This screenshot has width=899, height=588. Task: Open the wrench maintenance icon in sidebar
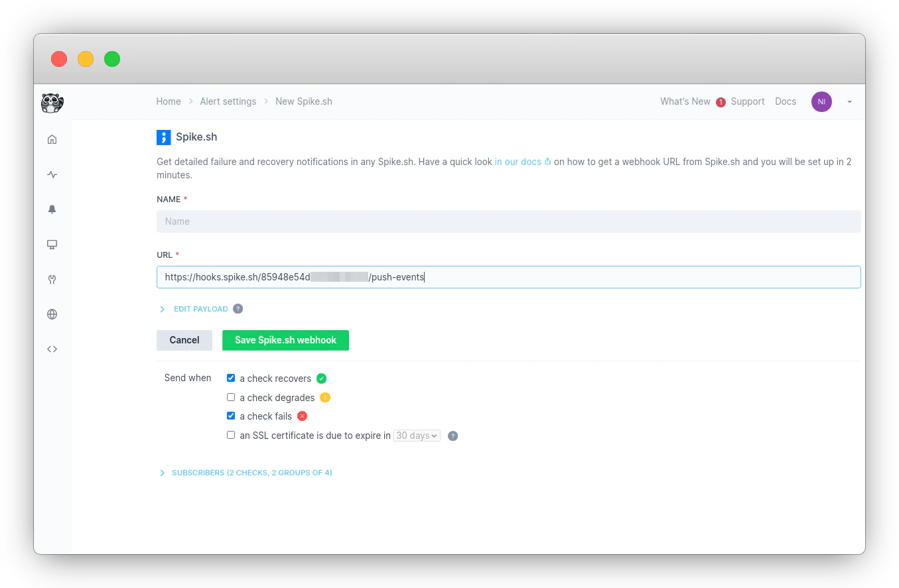coord(52,279)
